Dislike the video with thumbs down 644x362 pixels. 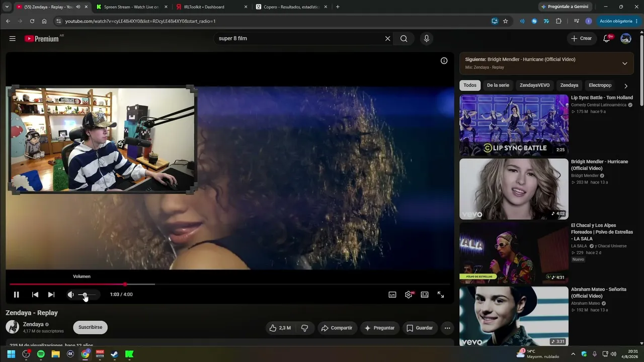(305, 328)
